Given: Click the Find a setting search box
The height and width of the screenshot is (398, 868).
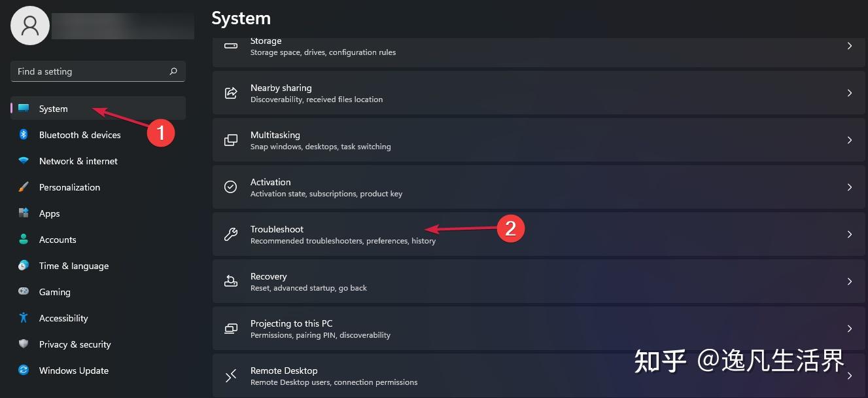Looking at the screenshot, I should pyautogui.click(x=90, y=71).
